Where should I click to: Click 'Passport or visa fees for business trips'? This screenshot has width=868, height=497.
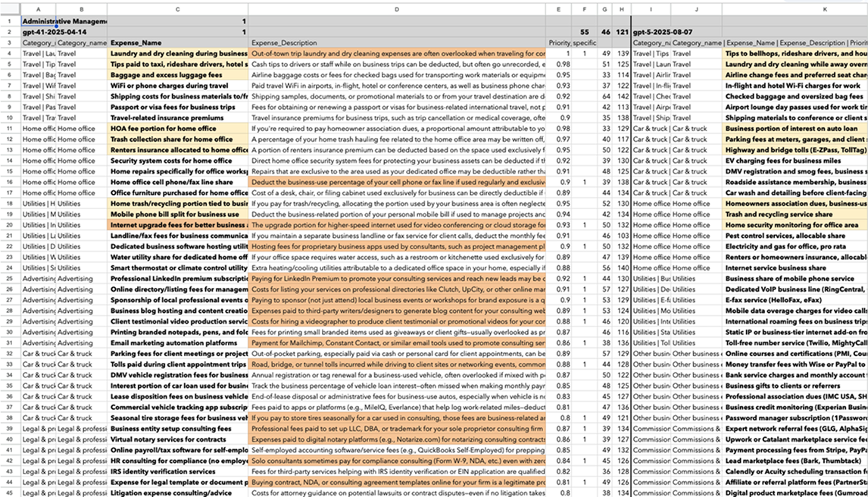coord(178,108)
